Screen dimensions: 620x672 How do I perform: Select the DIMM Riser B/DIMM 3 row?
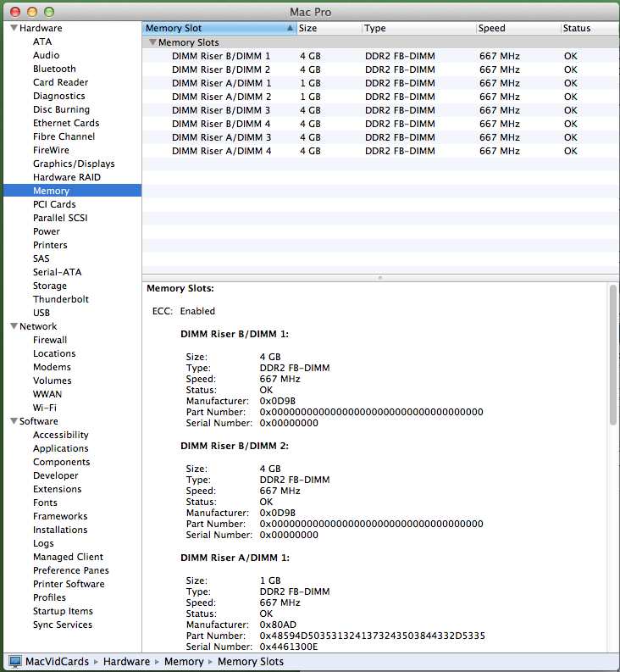380,110
